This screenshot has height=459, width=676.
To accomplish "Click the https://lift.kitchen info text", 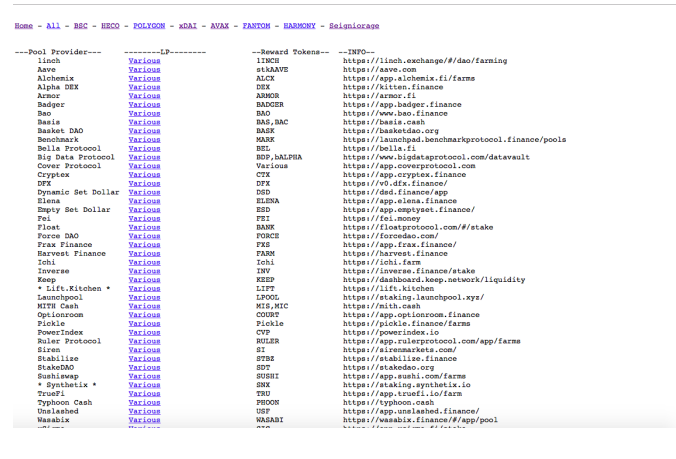I will [388, 289].
